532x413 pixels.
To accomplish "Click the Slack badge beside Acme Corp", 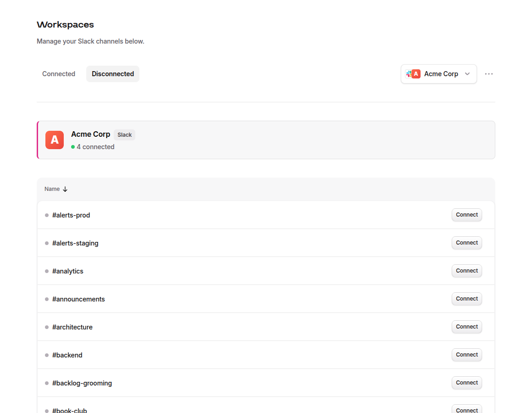I will click(x=125, y=135).
